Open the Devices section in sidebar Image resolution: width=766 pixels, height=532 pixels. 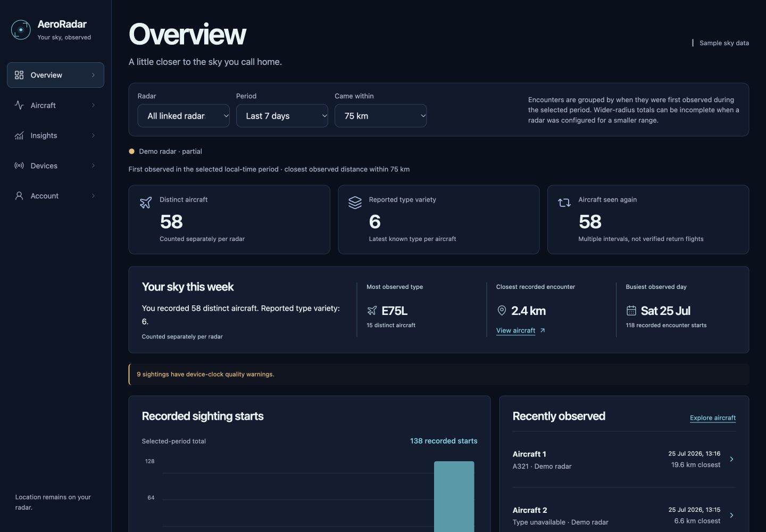[x=55, y=166]
